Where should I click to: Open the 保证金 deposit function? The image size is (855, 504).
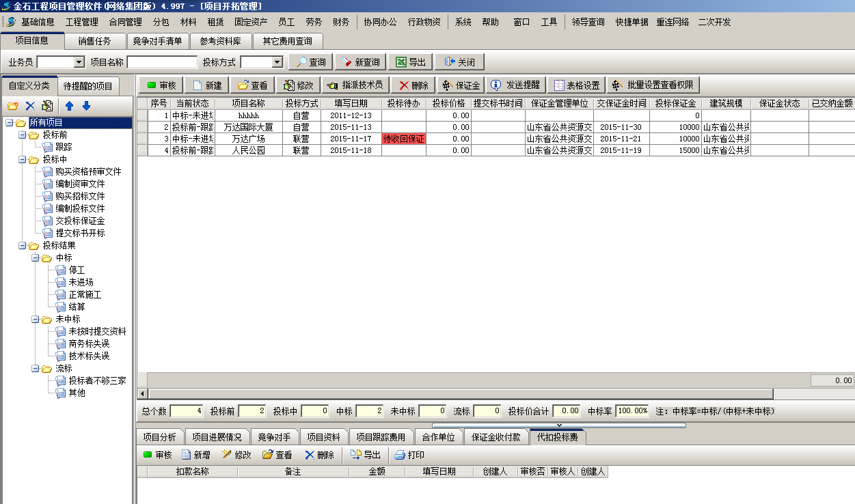(460, 85)
